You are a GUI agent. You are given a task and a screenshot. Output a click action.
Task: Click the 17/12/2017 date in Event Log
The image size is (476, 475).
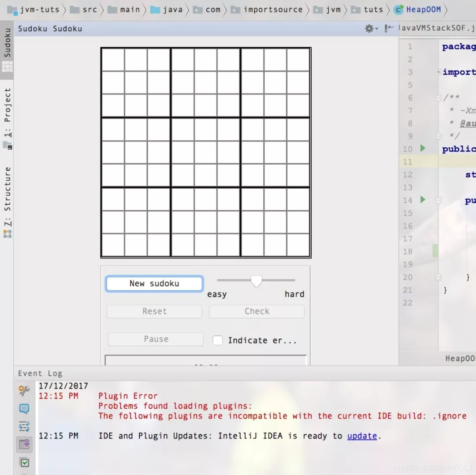click(63, 386)
